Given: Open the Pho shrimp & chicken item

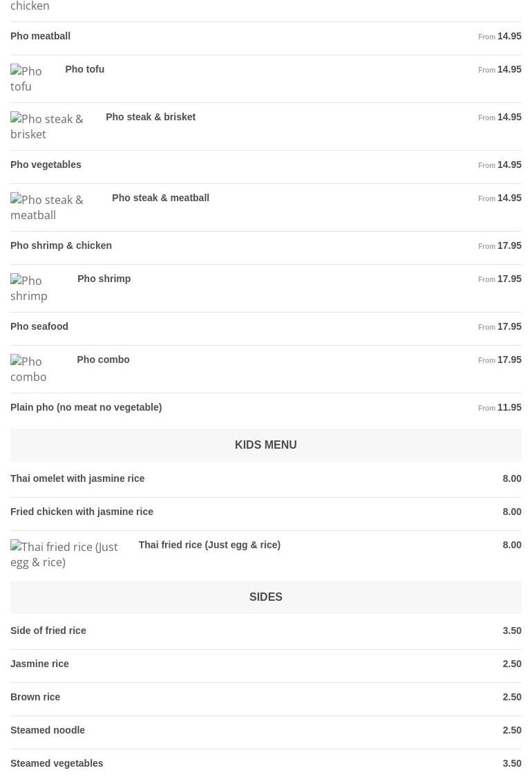Looking at the screenshot, I should (x=61, y=245).
